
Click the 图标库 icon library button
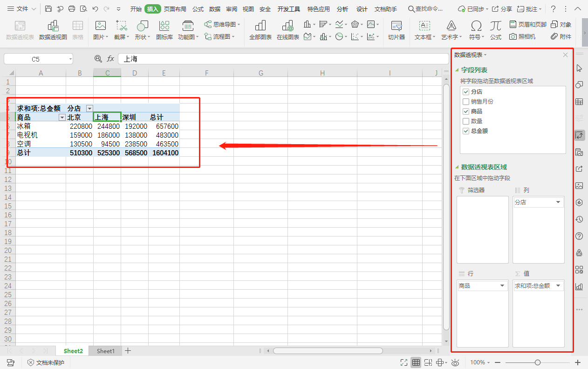tap(164, 30)
